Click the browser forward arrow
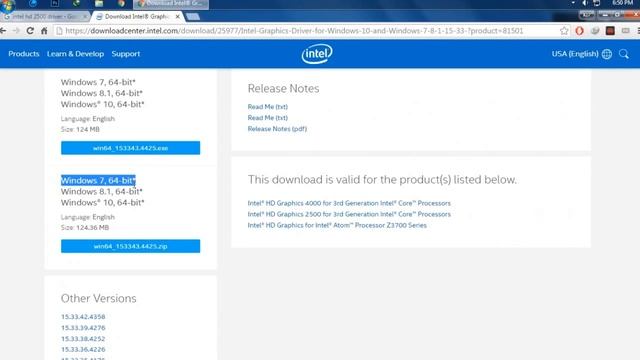This screenshot has width=640, height=360. (16, 31)
